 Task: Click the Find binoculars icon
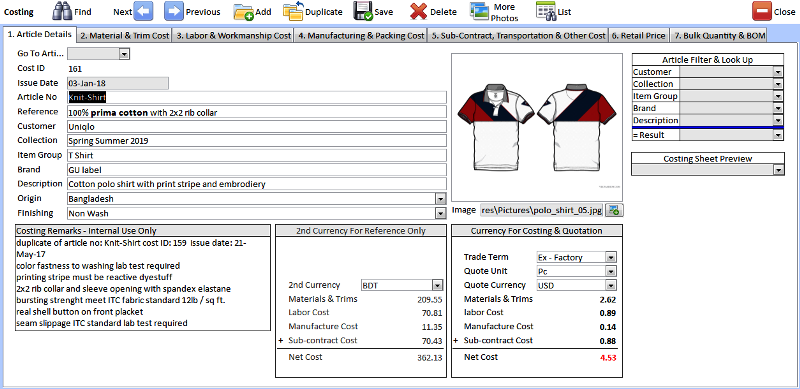coord(62,11)
